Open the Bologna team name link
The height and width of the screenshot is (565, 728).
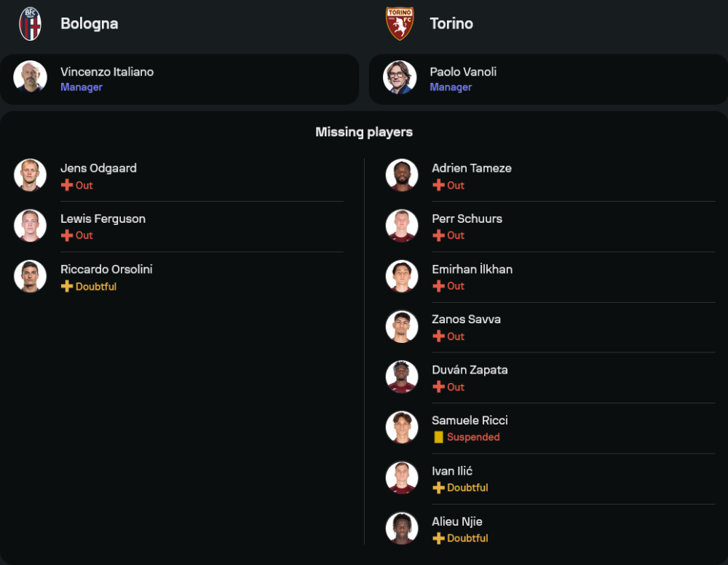[89, 23]
